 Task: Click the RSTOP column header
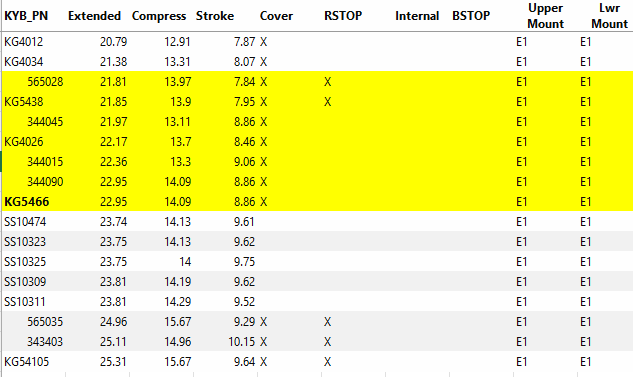coord(343,16)
